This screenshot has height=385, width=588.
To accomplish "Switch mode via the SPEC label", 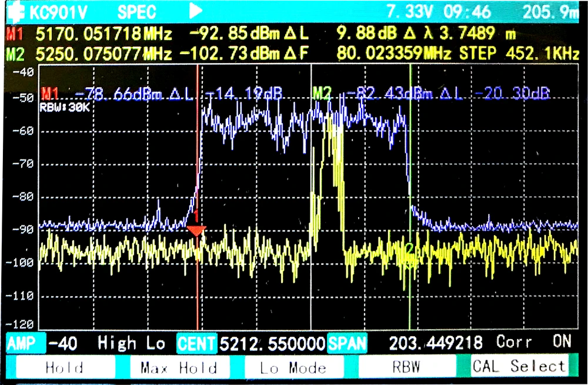I will [136, 11].
